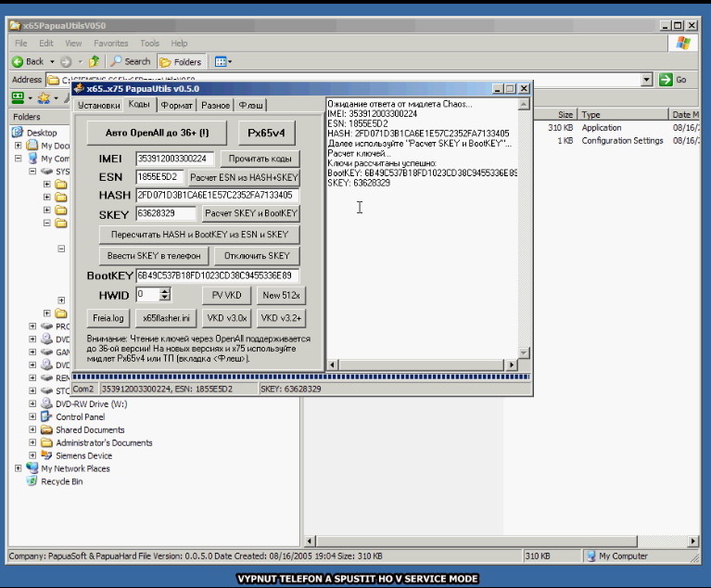Open the View menu in Explorer
Image resolution: width=711 pixels, height=588 pixels.
pos(73,43)
